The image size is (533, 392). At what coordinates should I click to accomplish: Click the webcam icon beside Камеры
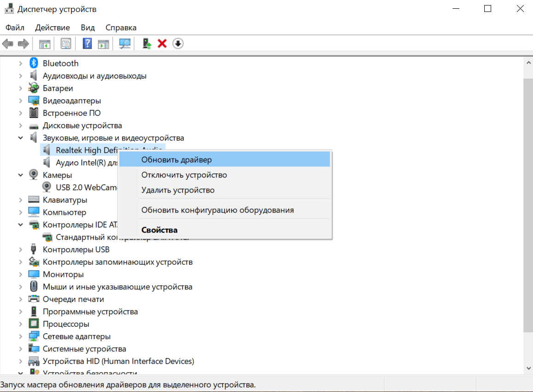34,175
